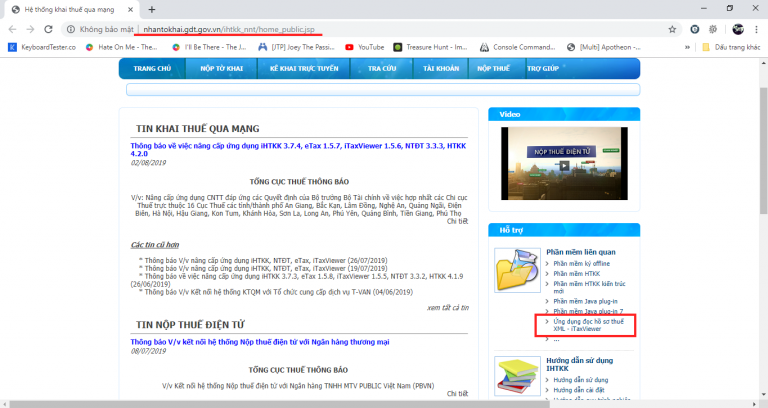This screenshot has width=768, height=408.
Task: Open [JTP] Joey The Passi bookmark
Action: pyautogui.click(x=297, y=47)
